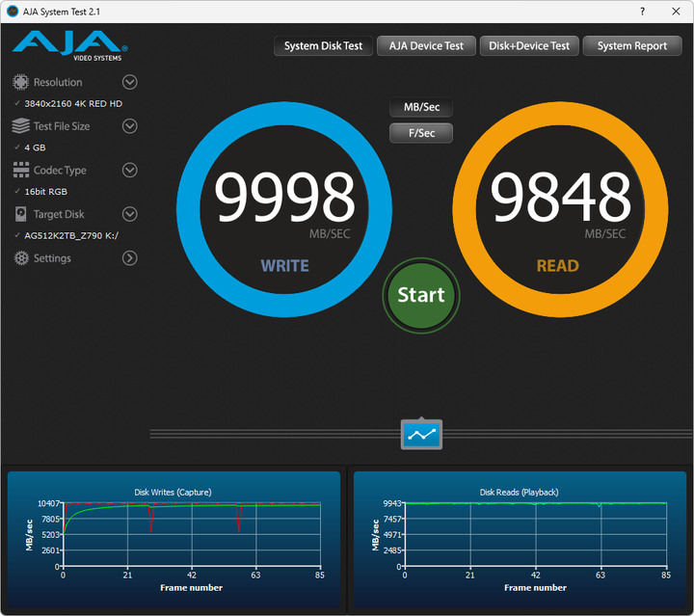694x616 pixels.
Task: Expand the Target Disk dropdown arrow
Action: (x=130, y=214)
